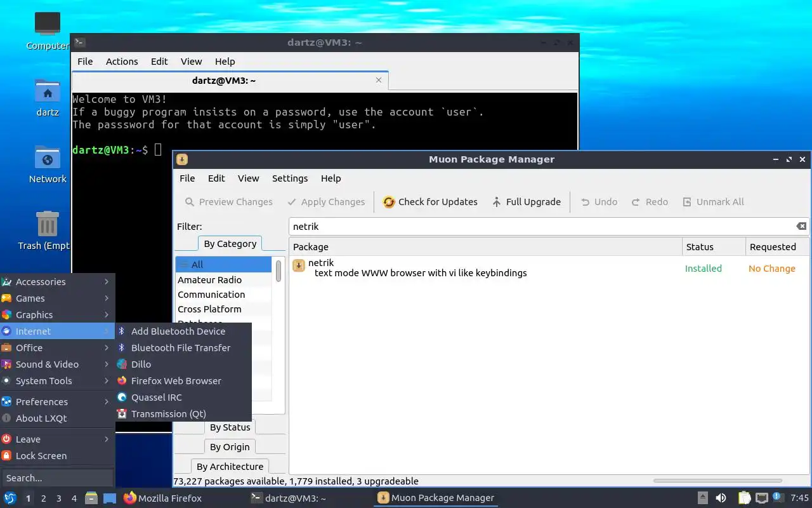Open Muon Settings menu
This screenshot has width=812, height=508.
click(290, 178)
